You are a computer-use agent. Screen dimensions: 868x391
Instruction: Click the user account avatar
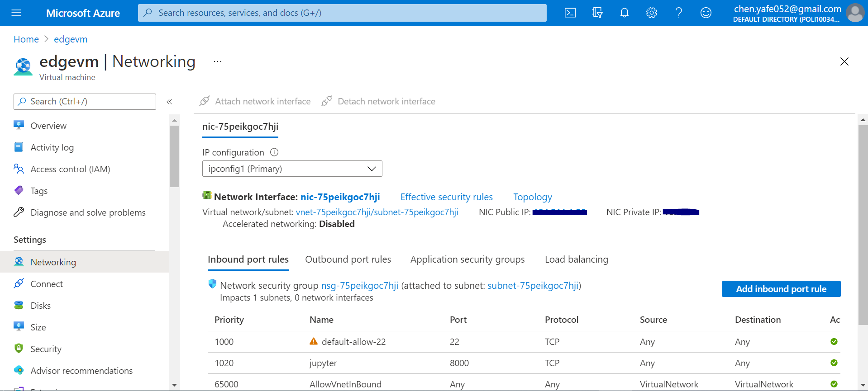click(x=855, y=13)
